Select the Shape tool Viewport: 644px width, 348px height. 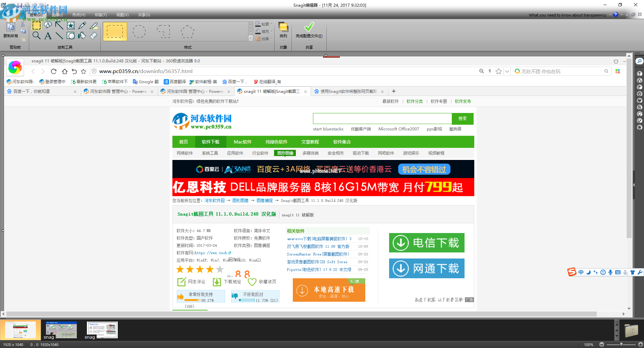71,36
